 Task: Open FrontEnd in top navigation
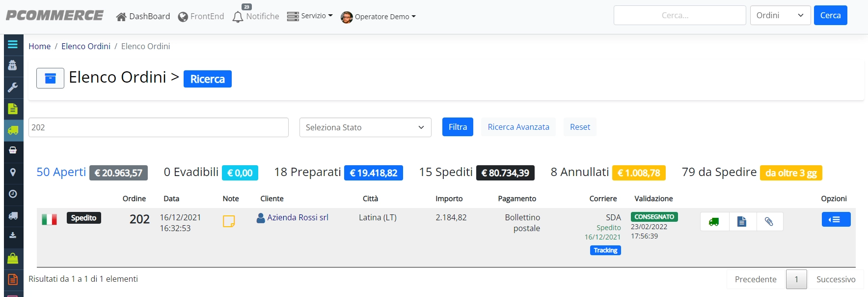pos(201,17)
